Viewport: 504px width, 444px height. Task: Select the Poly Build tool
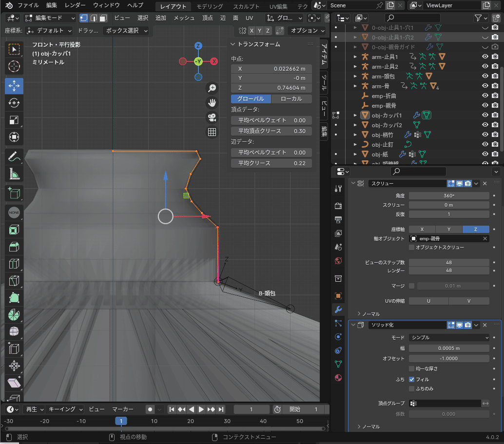tap(14, 298)
